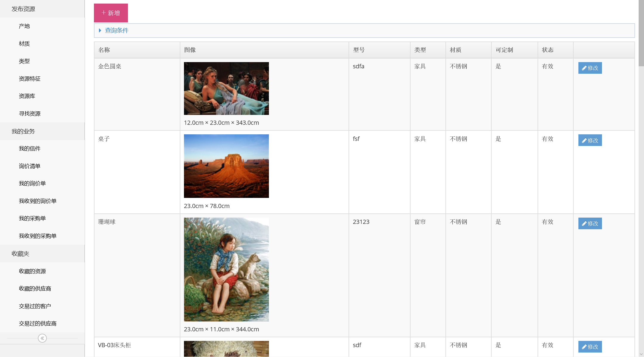Click 修改 button for VB-03床头柜 row
Image resolution: width=644 pixels, height=357 pixels.
pos(590,347)
